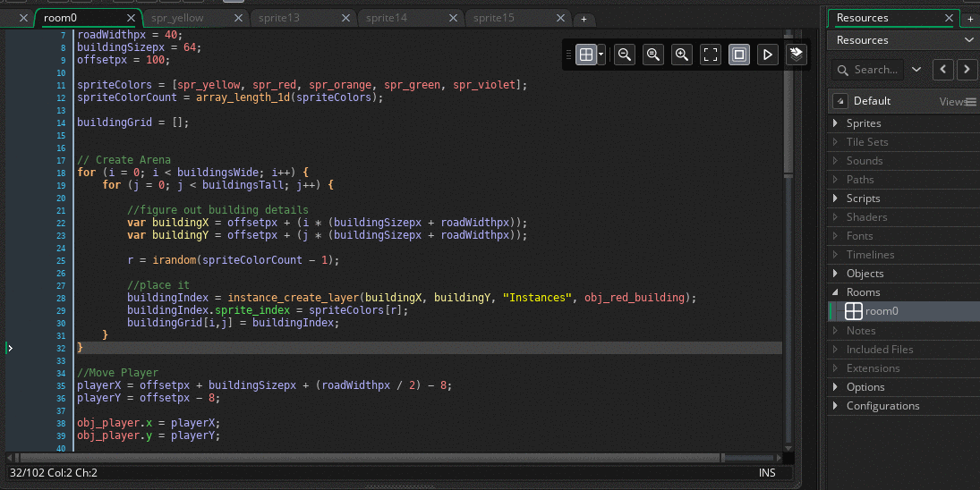Click the spr_orange name in code
980x490 pixels.
tap(340, 85)
